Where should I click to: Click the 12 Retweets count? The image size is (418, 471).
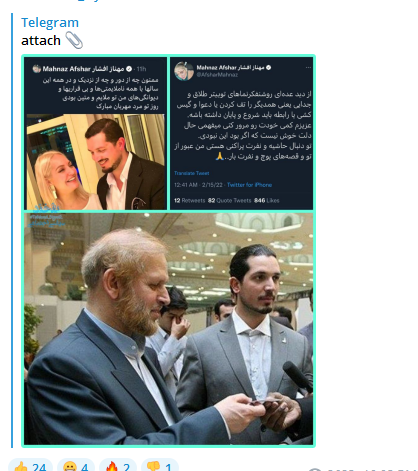pyautogui.click(x=189, y=201)
